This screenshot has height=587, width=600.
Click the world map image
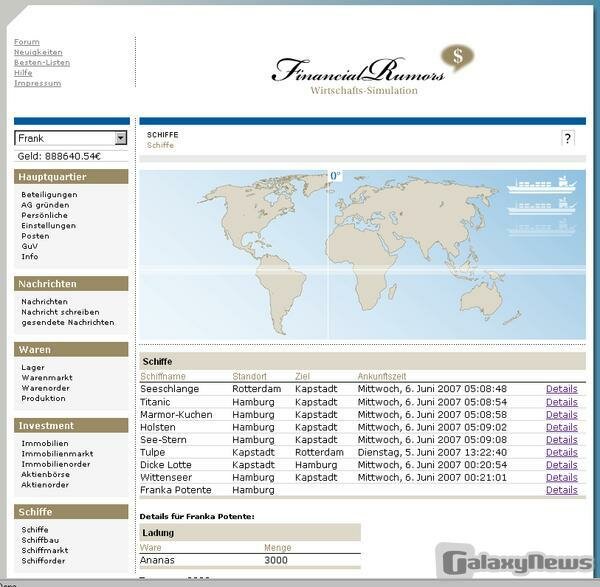(x=362, y=254)
